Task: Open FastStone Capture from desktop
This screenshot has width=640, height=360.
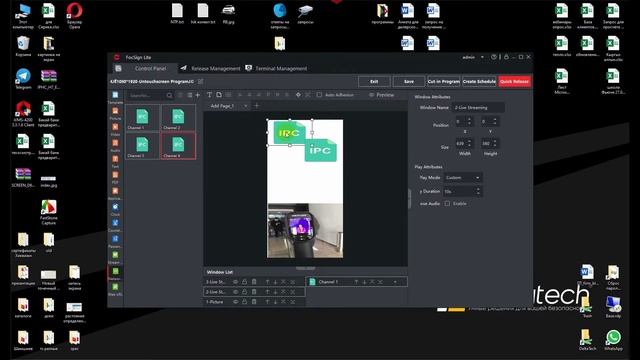Action: (49, 212)
